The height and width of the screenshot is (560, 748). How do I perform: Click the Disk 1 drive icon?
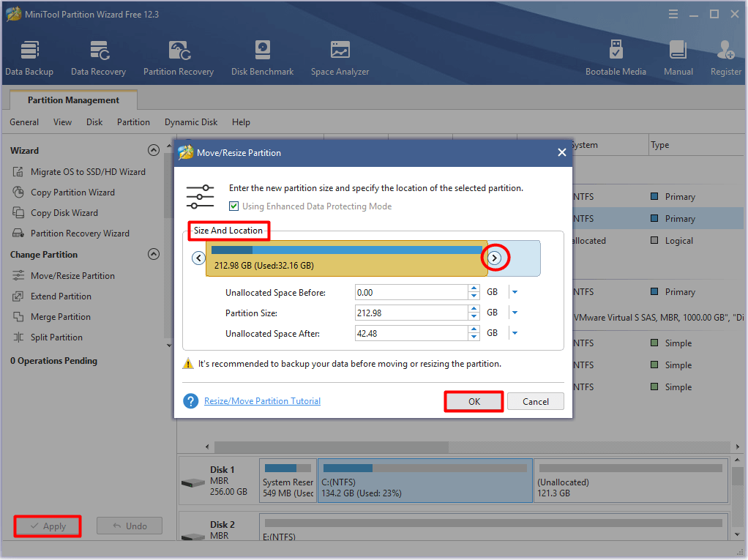(x=193, y=482)
